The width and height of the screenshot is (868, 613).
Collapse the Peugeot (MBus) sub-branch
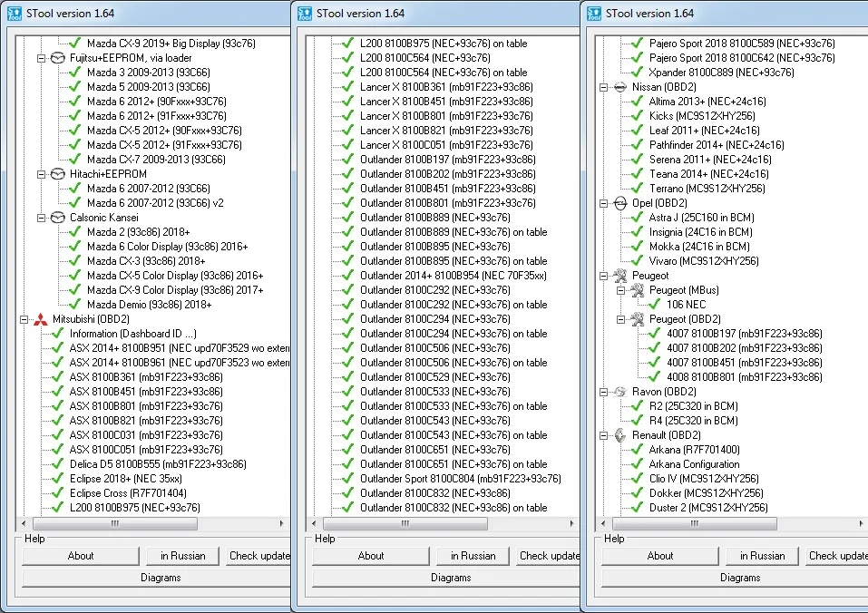[x=620, y=290]
